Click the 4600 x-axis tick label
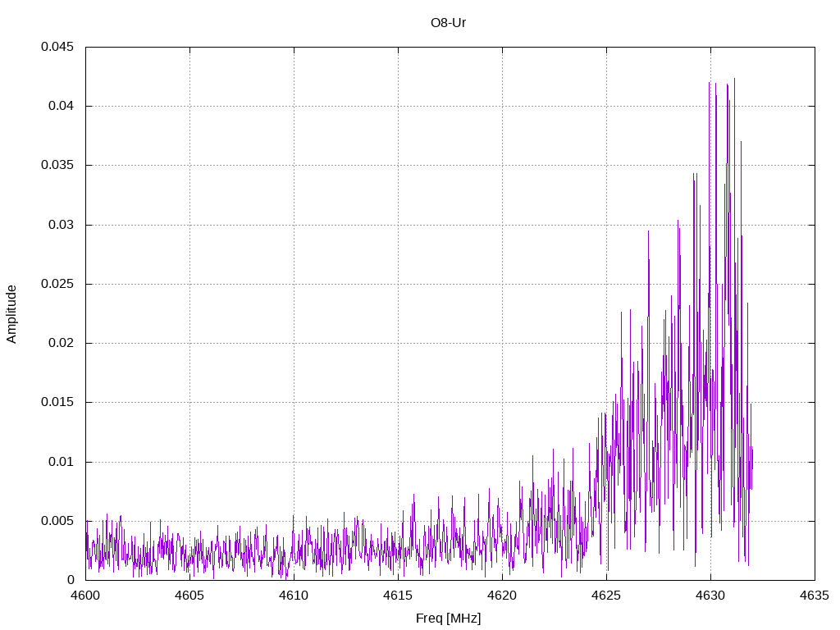This screenshot has height=630, width=840. 85,596
